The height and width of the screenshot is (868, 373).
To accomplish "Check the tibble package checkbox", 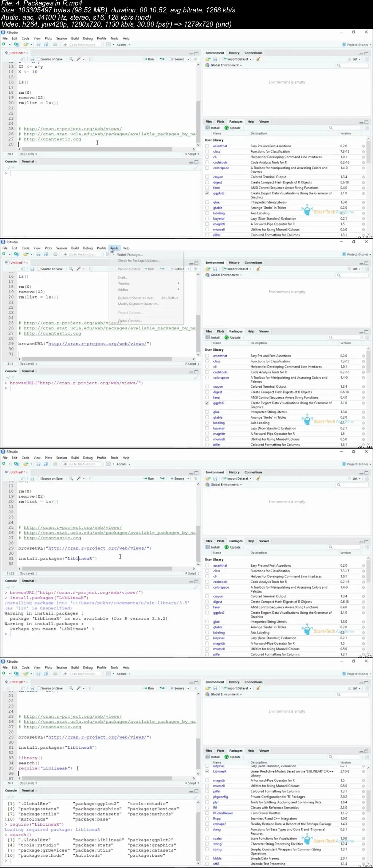I will 207,858.
